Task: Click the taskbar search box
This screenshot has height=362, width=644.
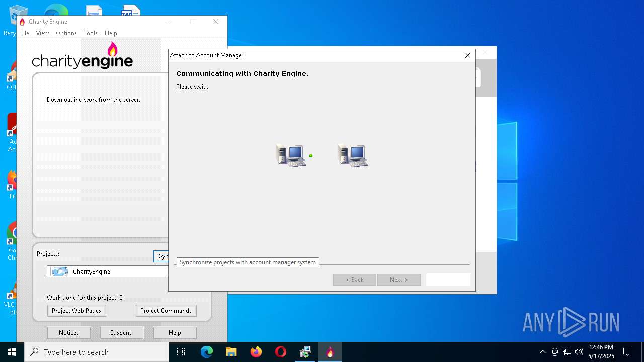Action: (x=97, y=352)
